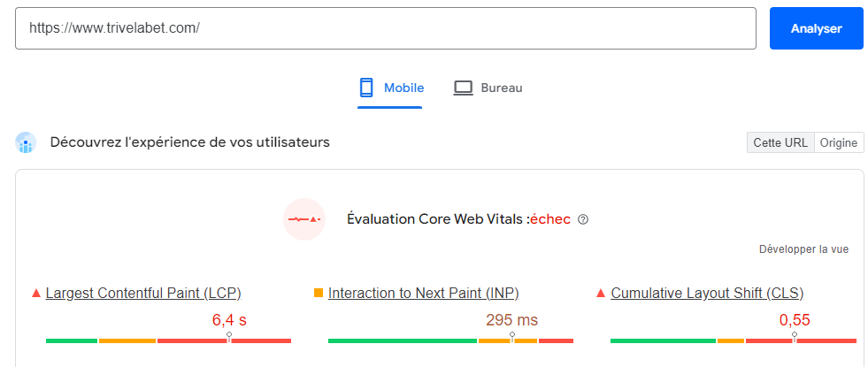Switch to the Origine toggle option

point(839,142)
